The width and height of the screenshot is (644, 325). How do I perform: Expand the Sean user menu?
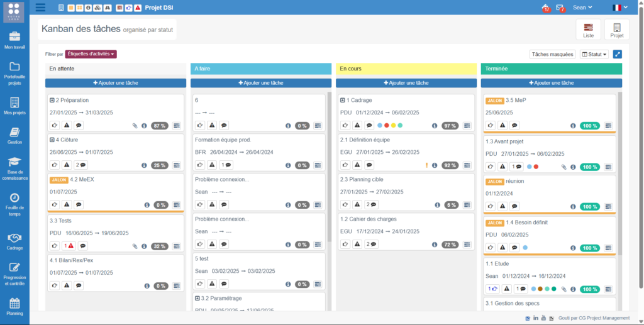(x=583, y=8)
